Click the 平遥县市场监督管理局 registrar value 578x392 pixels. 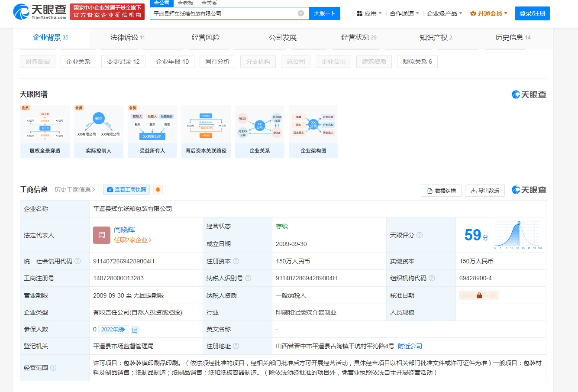(x=123, y=346)
